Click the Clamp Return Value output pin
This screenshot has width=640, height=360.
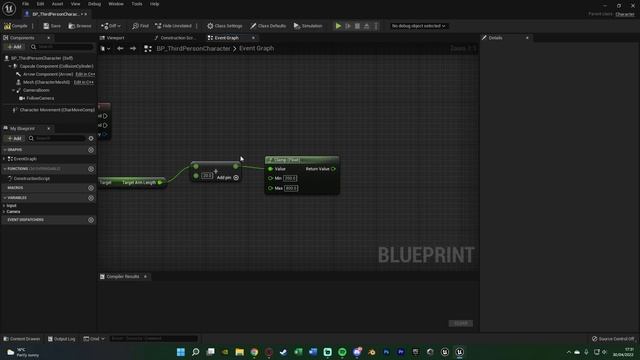tap(333, 169)
